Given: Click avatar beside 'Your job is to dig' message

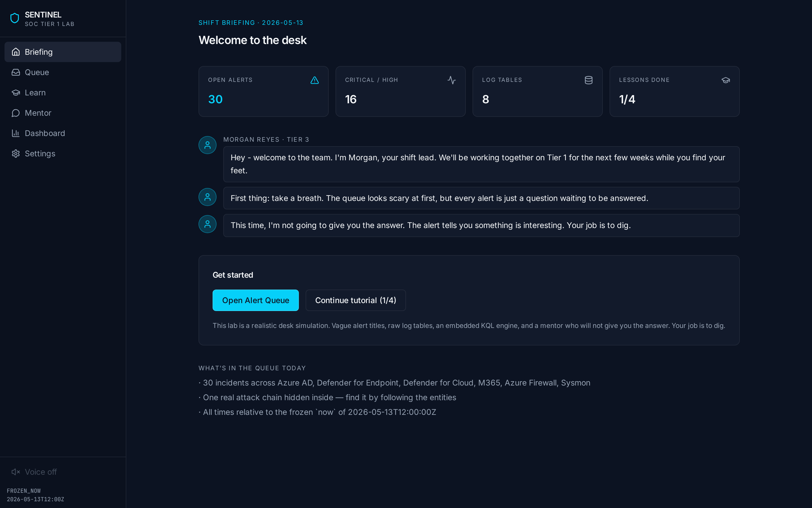Looking at the screenshot, I should tap(207, 224).
